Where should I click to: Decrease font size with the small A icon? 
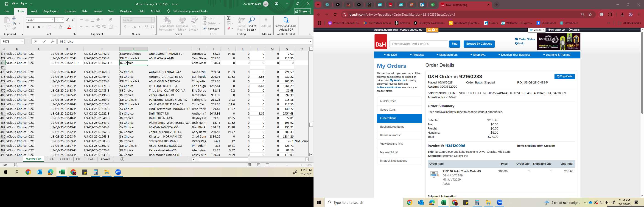(73, 20)
